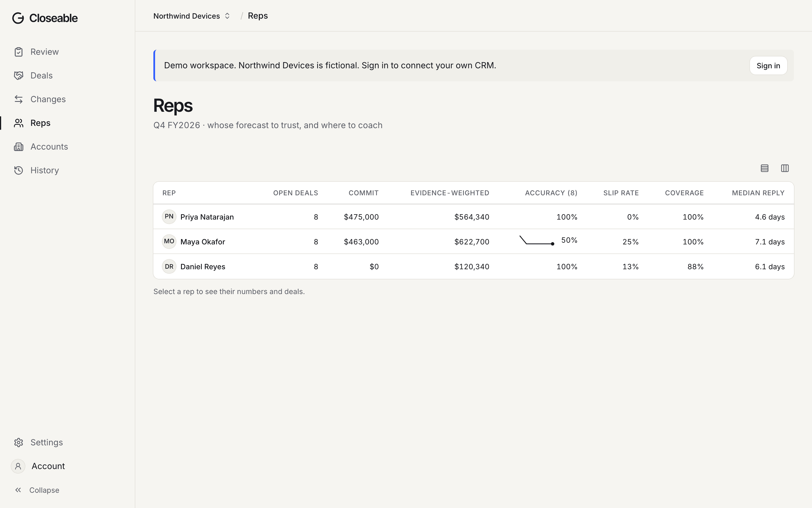
Task: Click the DR avatar for Daniel Reyes
Action: [169, 266]
